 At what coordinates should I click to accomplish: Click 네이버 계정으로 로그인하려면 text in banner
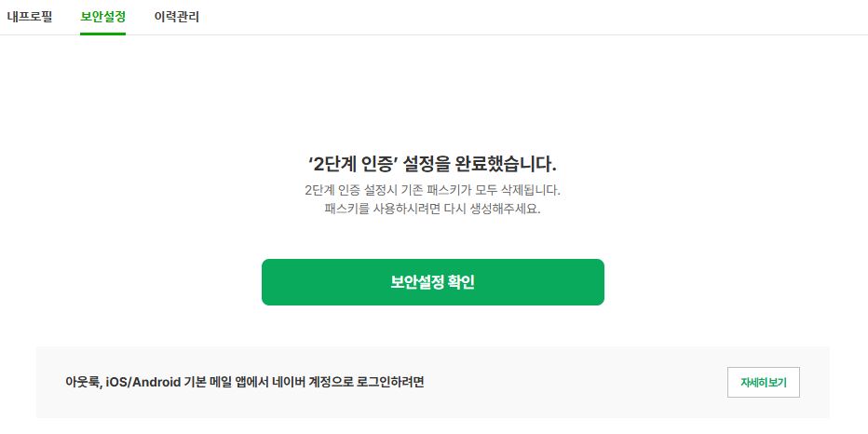click(362, 382)
